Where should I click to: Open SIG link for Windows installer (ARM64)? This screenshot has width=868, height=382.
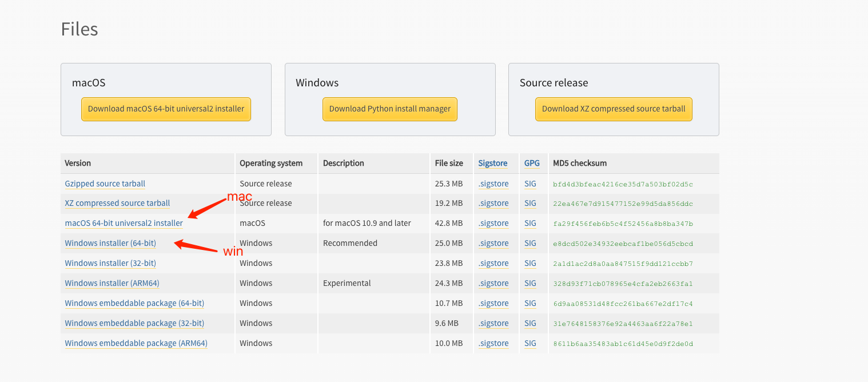click(530, 283)
